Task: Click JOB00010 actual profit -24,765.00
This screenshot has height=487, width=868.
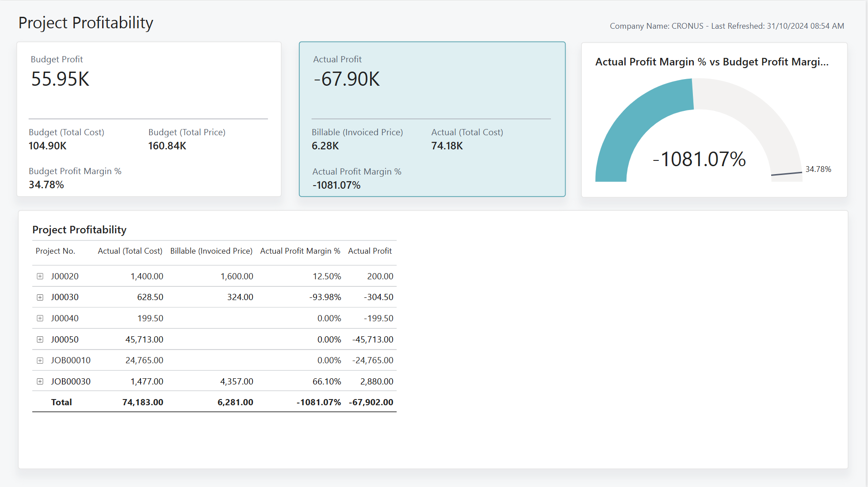Action: 373,361
